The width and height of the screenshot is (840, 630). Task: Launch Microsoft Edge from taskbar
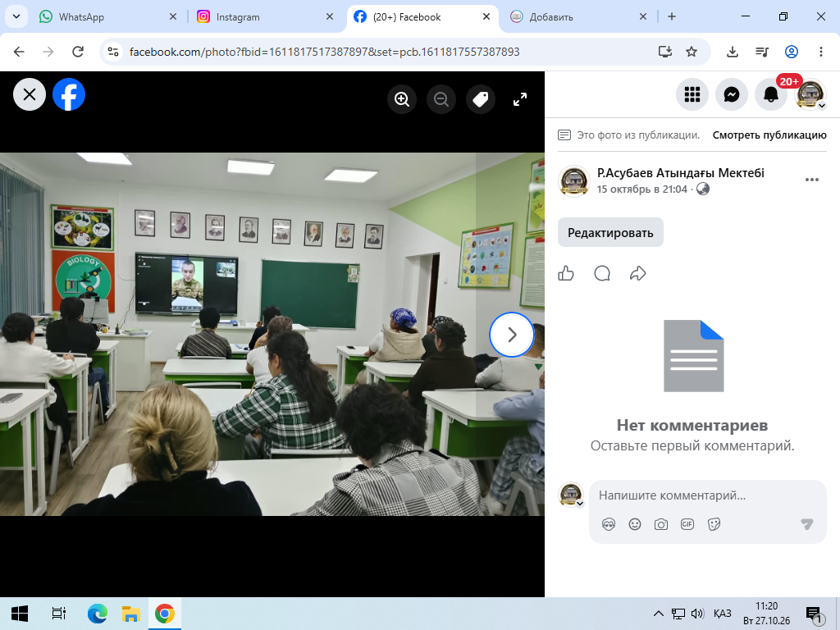[97, 614]
